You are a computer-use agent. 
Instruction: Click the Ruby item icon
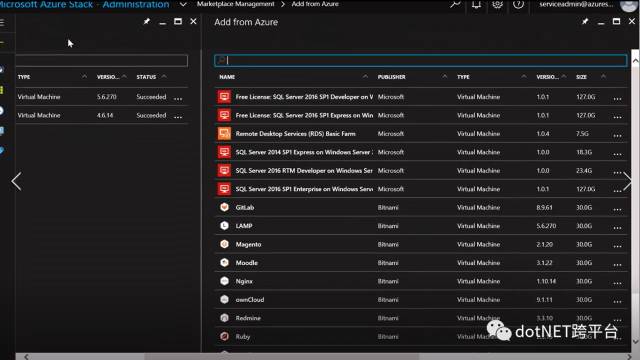tap(224, 336)
